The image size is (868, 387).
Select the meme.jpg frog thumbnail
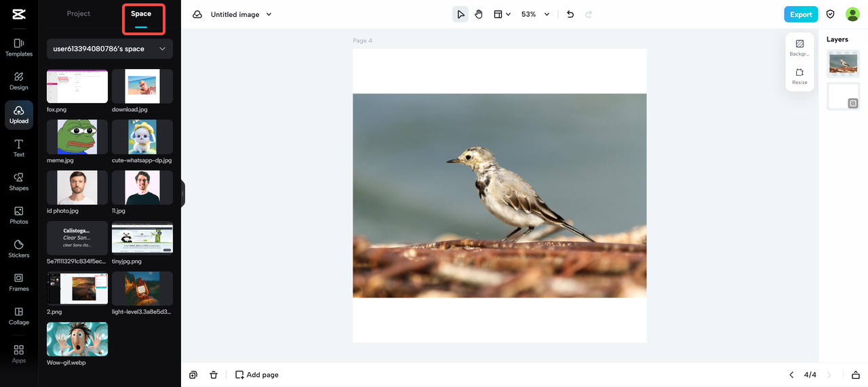tap(77, 137)
